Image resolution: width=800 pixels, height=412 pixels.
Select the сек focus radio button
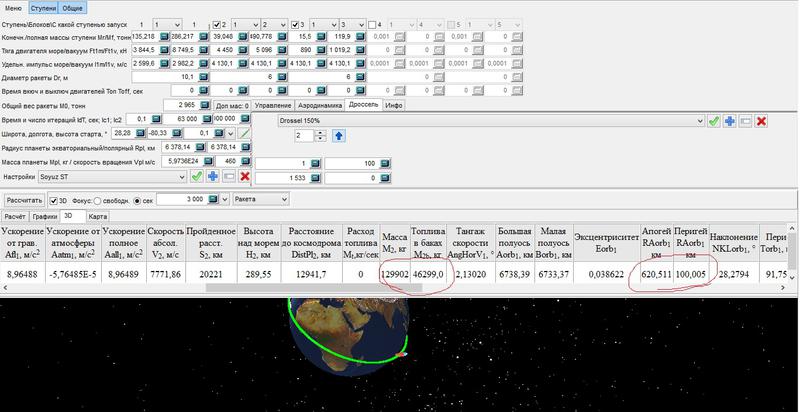point(137,201)
